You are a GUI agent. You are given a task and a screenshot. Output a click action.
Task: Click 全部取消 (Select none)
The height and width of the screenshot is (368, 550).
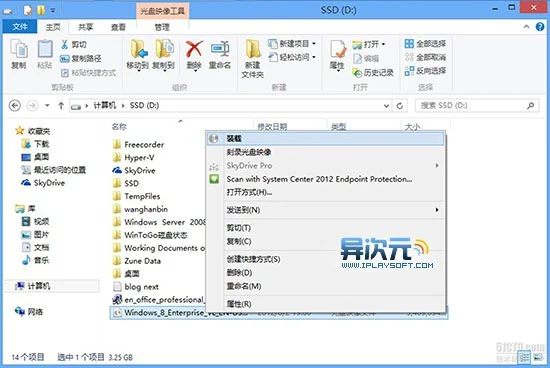[425, 57]
